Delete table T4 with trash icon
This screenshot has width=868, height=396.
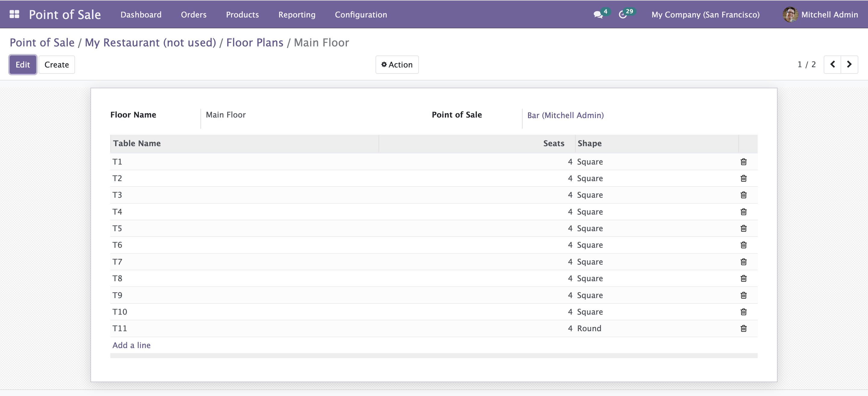pyautogui.click(x=743, y=212)
